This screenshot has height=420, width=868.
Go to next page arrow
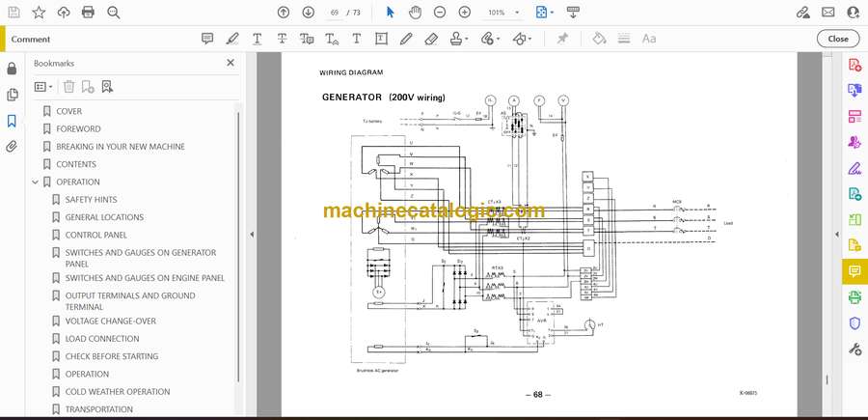[x=309, y=13]
